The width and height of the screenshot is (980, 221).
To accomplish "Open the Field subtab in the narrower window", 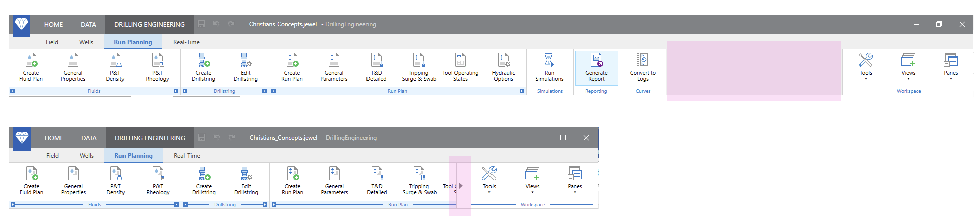I will 52,156.
